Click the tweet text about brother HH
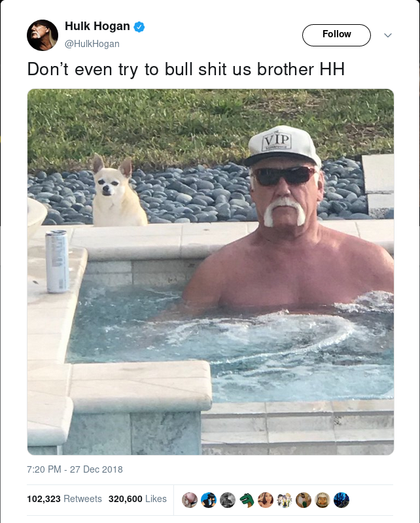This screenshot has width=420, height=523. click(x=186, y=70)
